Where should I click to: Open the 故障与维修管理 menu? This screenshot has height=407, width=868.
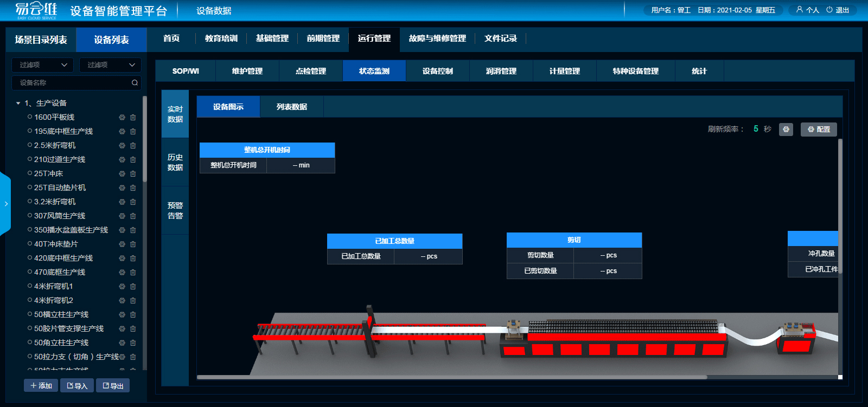tap(437, 38)
